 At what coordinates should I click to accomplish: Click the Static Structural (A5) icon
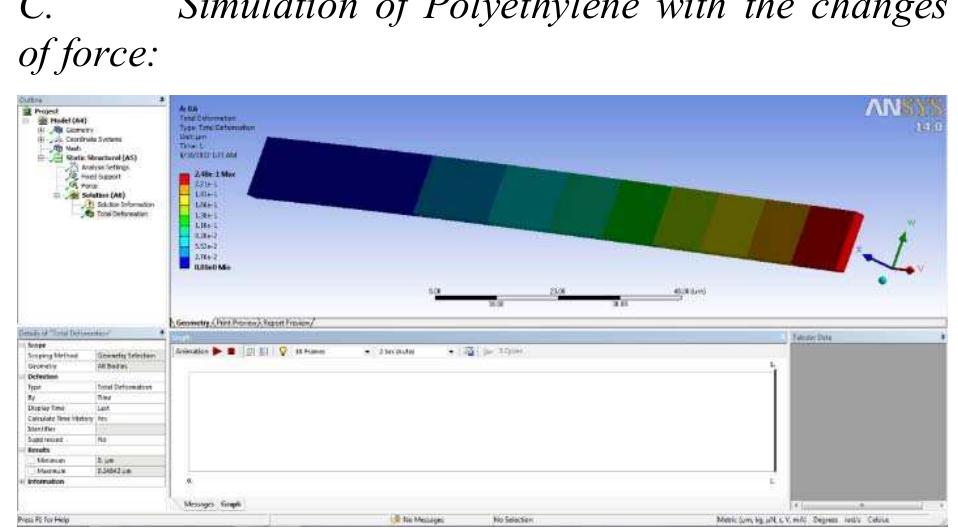pos(57,158)
